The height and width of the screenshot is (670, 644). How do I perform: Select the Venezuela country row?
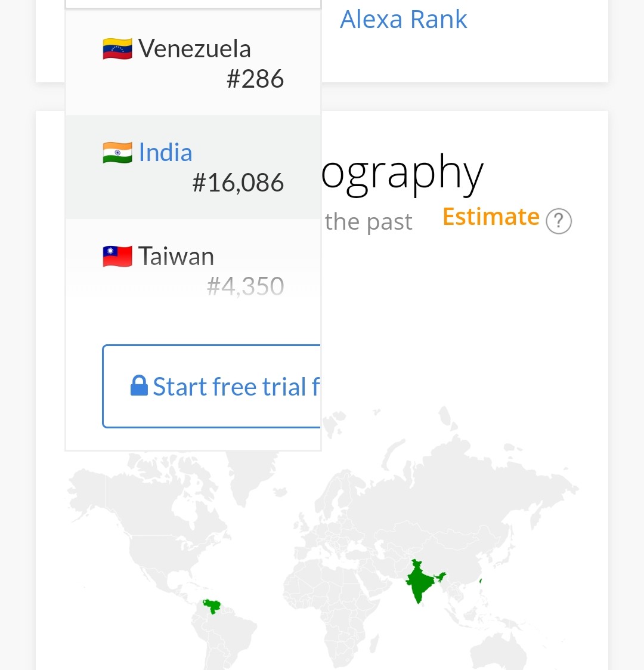pos(193,63)
